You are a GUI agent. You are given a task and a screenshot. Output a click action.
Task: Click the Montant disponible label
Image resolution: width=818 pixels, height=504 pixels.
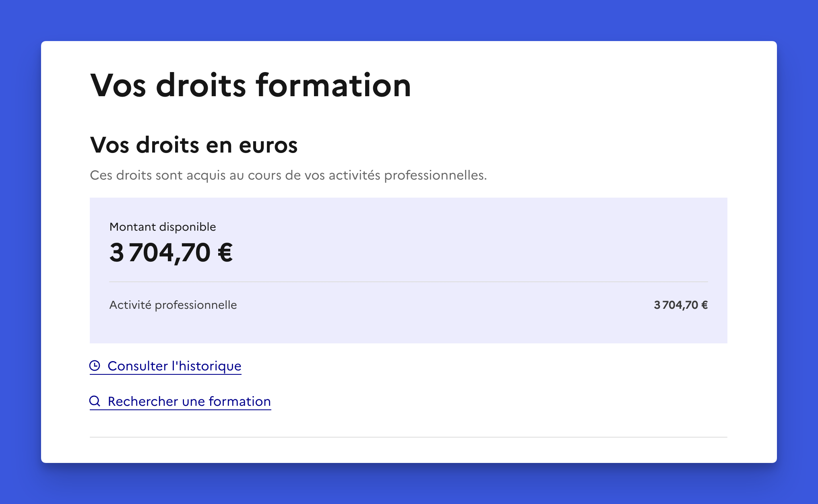[163, 227]
